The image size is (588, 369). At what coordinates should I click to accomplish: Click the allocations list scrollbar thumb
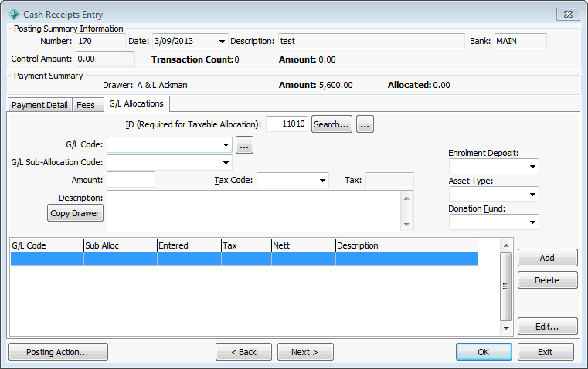(x=506, y=286)
